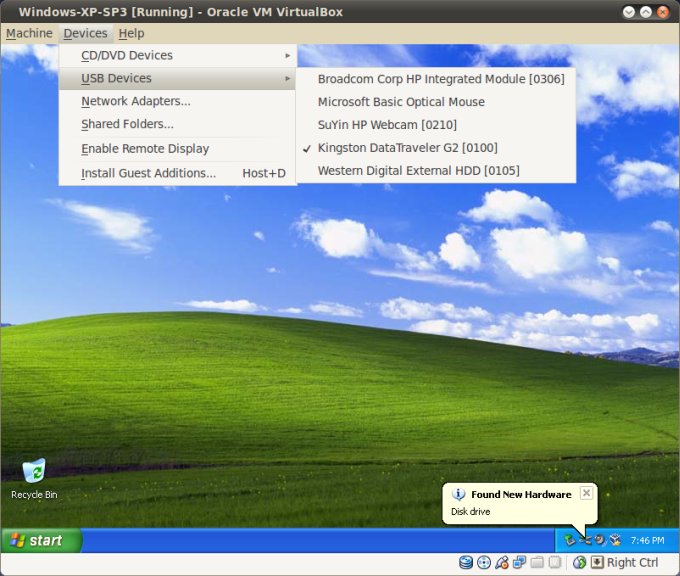Select the Recycle Bin desktop icon

click(34, 479)
